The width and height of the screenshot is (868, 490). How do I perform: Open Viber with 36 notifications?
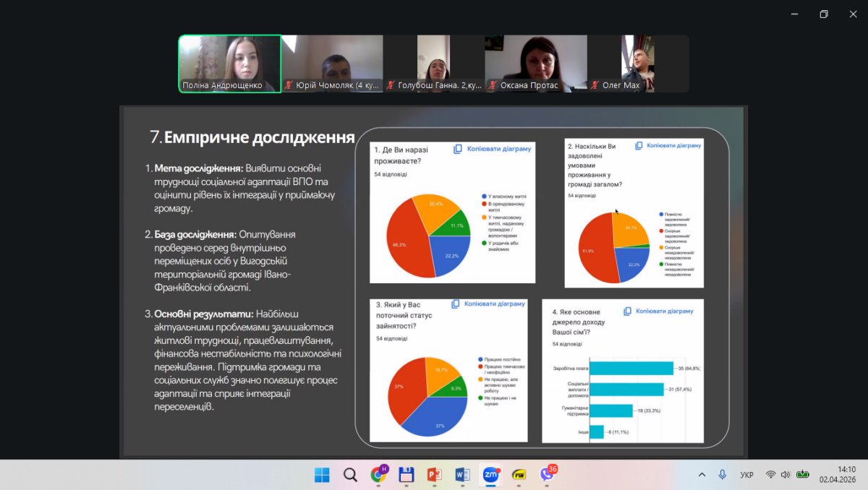546,475
